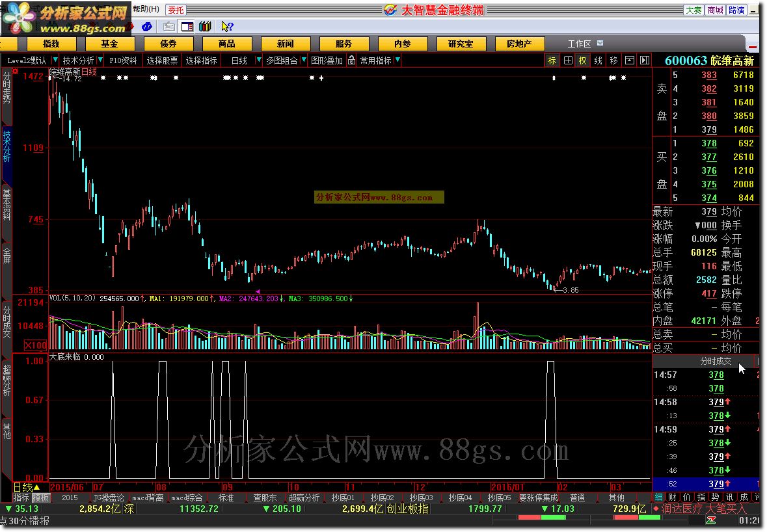
Task: Click the window-restore panel icon
Action: coord(630,60)
